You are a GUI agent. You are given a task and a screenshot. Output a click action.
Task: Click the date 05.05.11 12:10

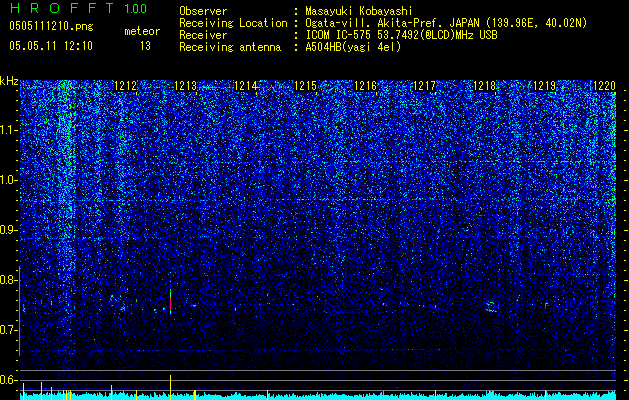pyautogui.click(x=51, y=46)
